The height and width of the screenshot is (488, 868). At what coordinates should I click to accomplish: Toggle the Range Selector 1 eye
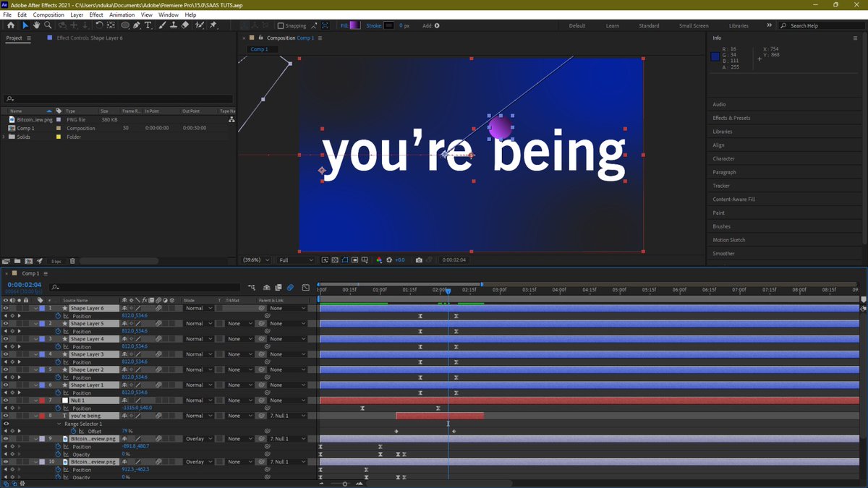pos(5,424)
